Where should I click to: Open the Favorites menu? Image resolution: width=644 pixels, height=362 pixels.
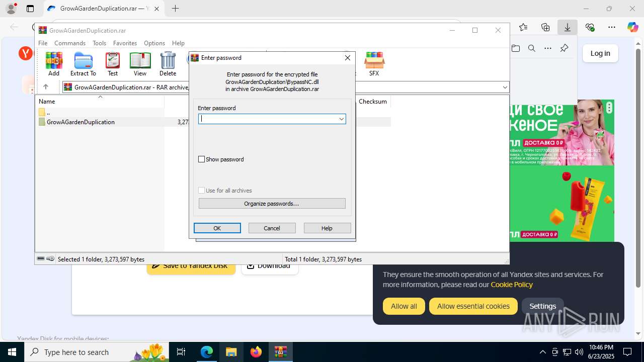125,43
